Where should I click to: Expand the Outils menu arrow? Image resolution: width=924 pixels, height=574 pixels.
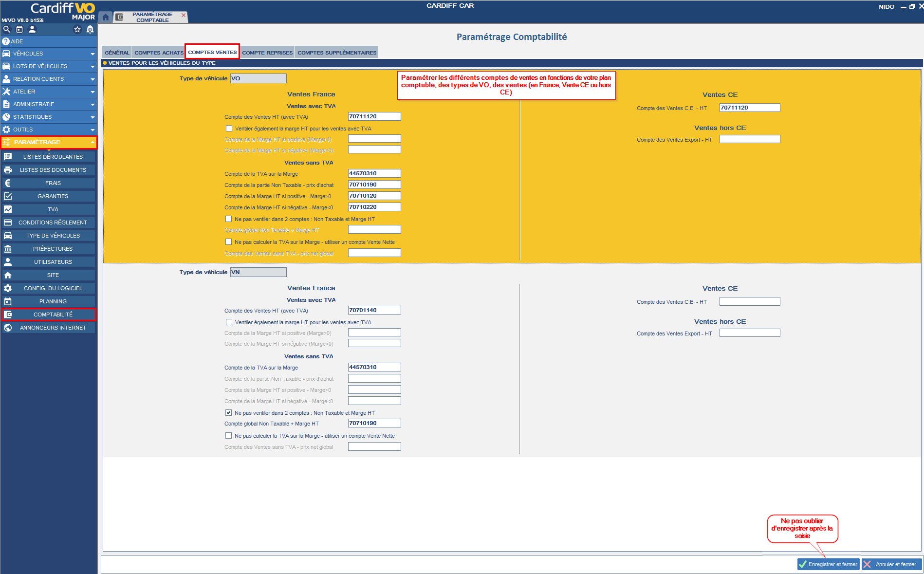pyautogui.click(x=92, y=130)
